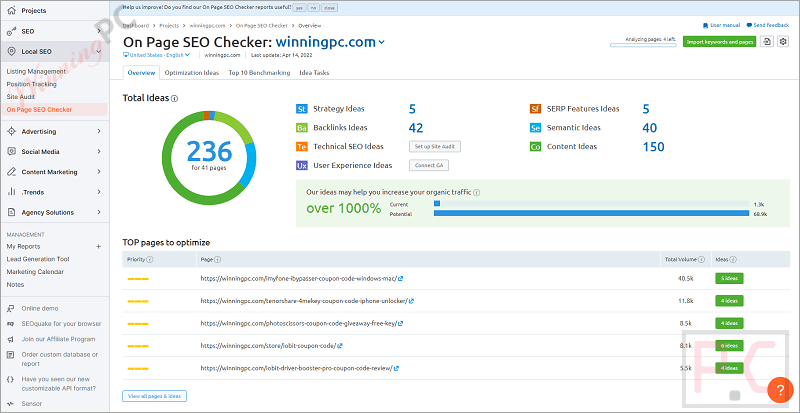Answer 'no' to the survey banner

click(312, 8)
